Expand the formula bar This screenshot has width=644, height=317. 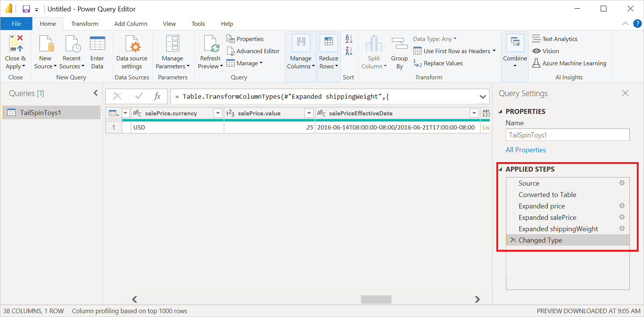(x=483, y=97)
